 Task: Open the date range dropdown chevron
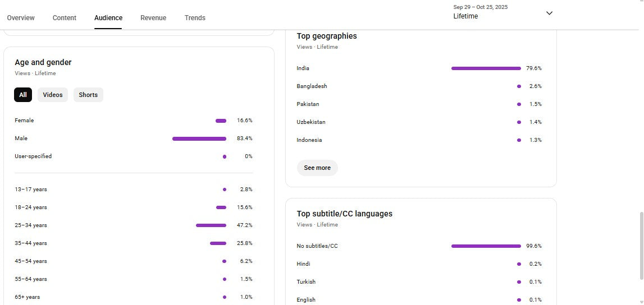tap(549, 13)
